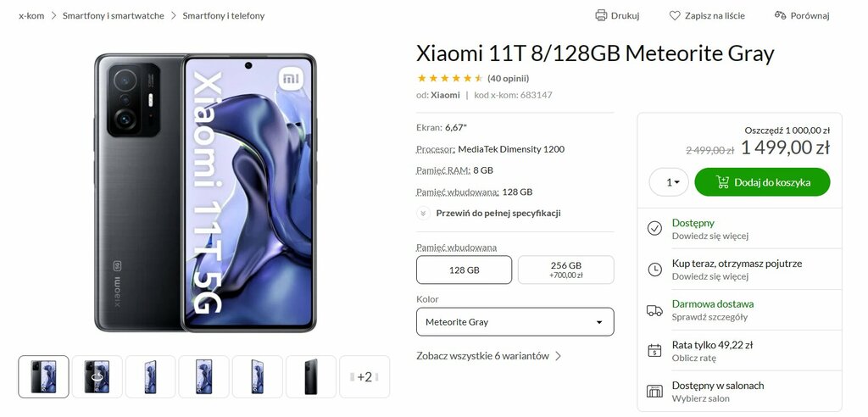Go to Smartfony i telefony breadcrumb
This screenshot has height=417, width=868.
click(224, 15)
